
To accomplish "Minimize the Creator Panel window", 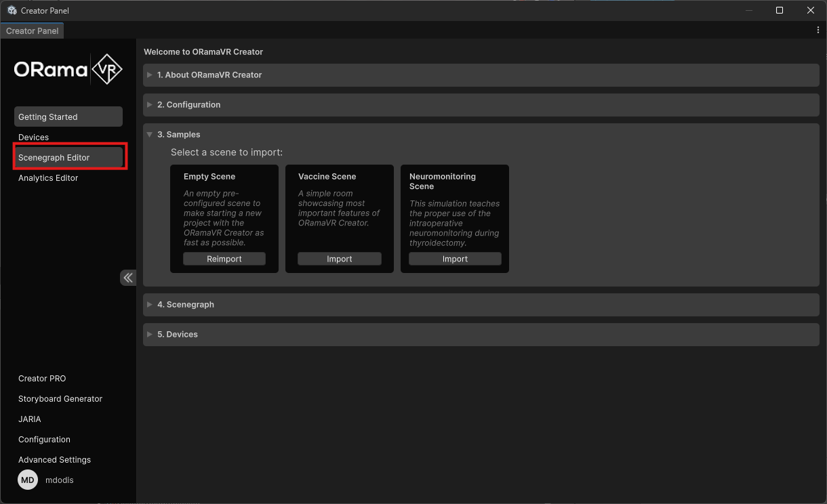I will 749,10.
